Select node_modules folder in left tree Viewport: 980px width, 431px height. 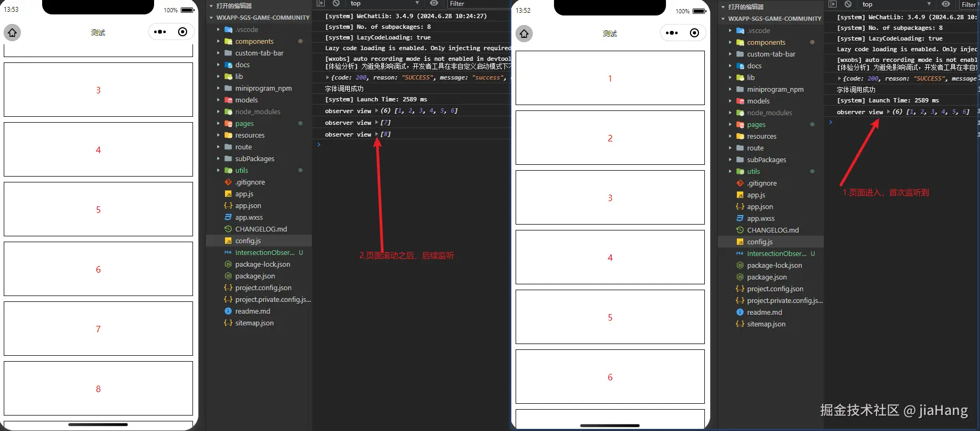pos(259,111)
